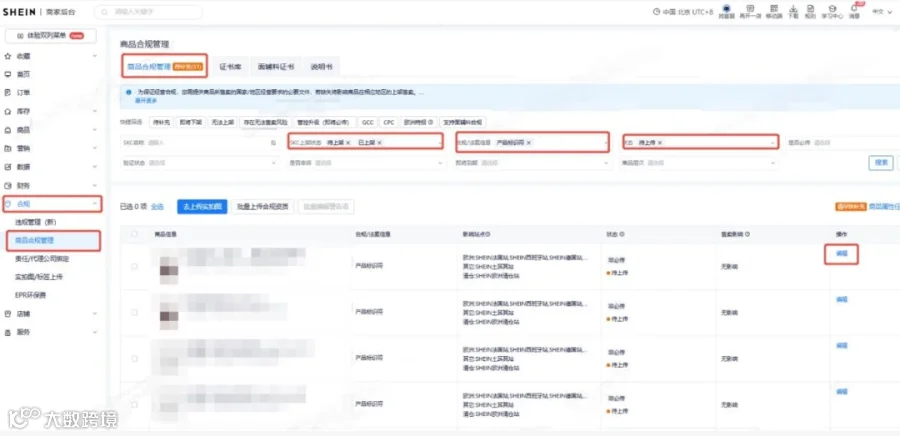This screenshot has height=436, width=900.
Task: Open the 合规/法规信息 dropdown
Action: point(533,142)
